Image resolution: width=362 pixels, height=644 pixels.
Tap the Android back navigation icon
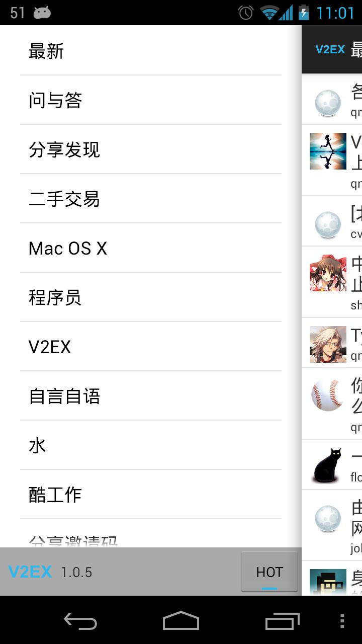click(x=80, y=621)
